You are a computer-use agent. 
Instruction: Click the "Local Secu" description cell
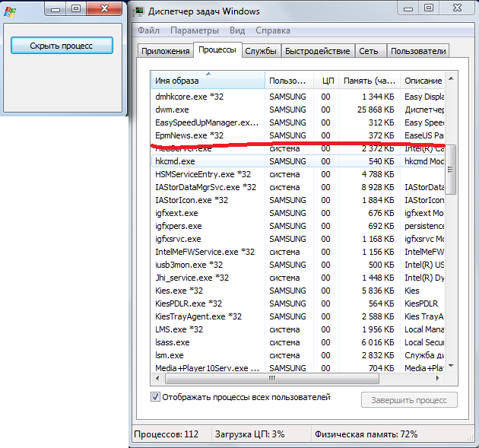pyautogui.click(x=424, y=342)
